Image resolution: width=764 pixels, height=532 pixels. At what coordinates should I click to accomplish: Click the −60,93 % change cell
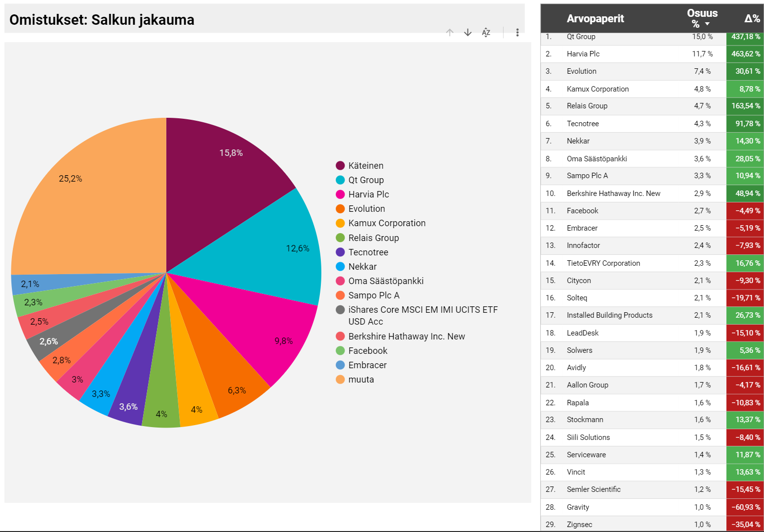coord(745,507)
